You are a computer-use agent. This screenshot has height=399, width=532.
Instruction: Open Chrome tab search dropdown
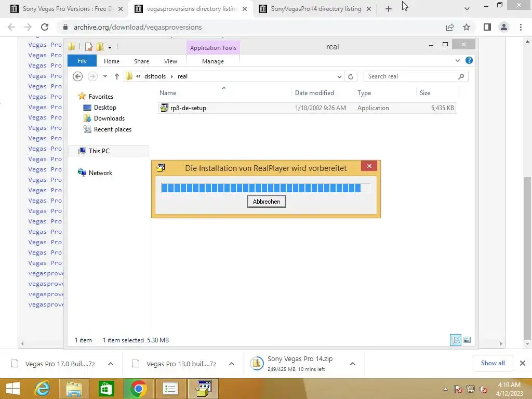(x=467, y=9)
